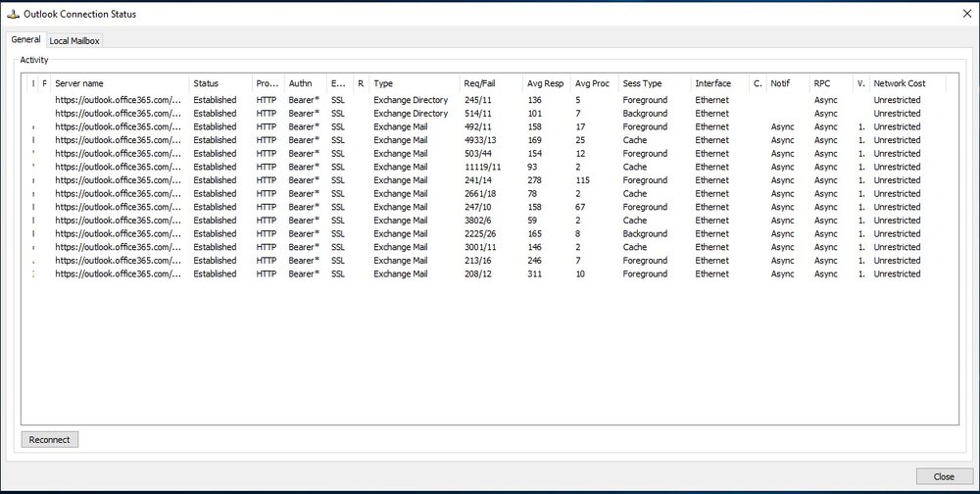Click Bearer* in the 11119/11 row

(304, 167)
